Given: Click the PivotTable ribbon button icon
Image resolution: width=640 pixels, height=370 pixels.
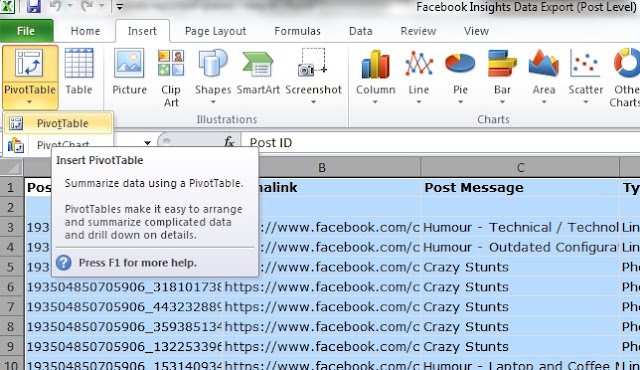Looking at the screenshot, I should point(29,64).
